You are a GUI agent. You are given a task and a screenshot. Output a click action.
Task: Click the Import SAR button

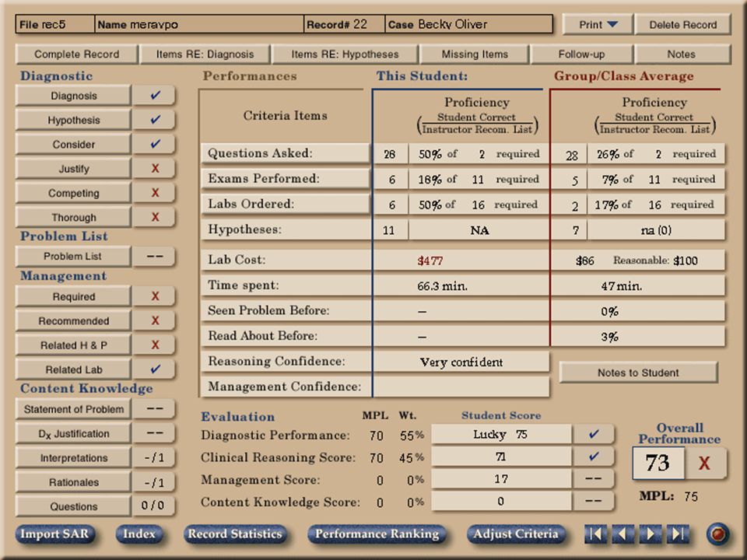[54, 534]
